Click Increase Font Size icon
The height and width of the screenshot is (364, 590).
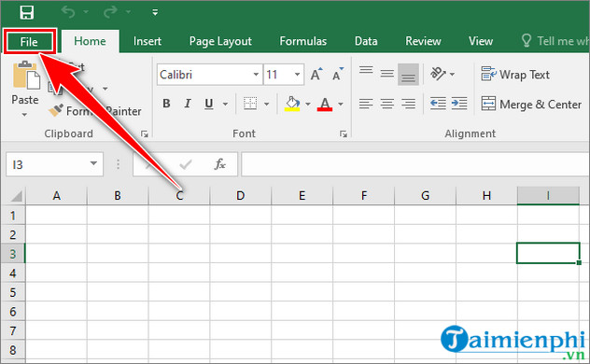point(316,75)
